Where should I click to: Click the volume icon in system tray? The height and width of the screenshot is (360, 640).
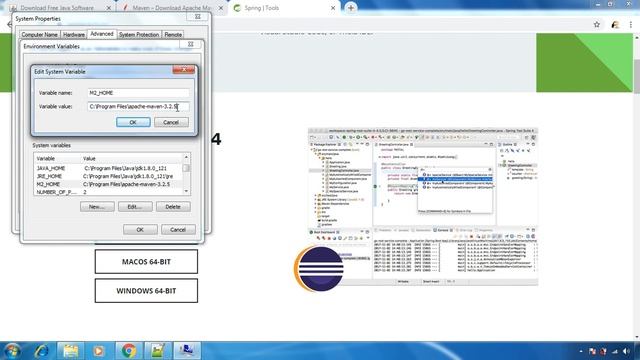pyautogui.click(x=627, y=351)
